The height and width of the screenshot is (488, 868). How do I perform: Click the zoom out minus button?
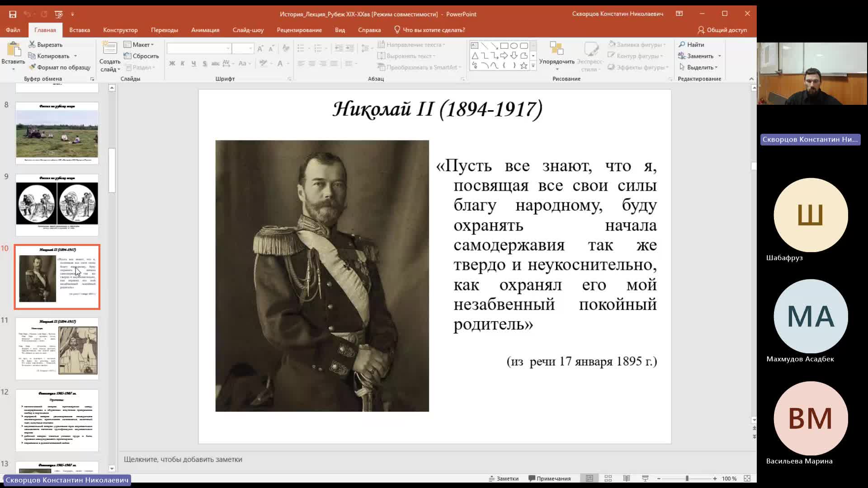tap(659, 479)
